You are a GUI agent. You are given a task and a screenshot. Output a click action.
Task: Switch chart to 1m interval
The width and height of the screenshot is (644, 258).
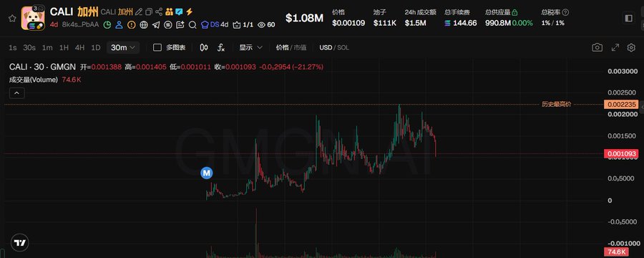click(47, 48)
